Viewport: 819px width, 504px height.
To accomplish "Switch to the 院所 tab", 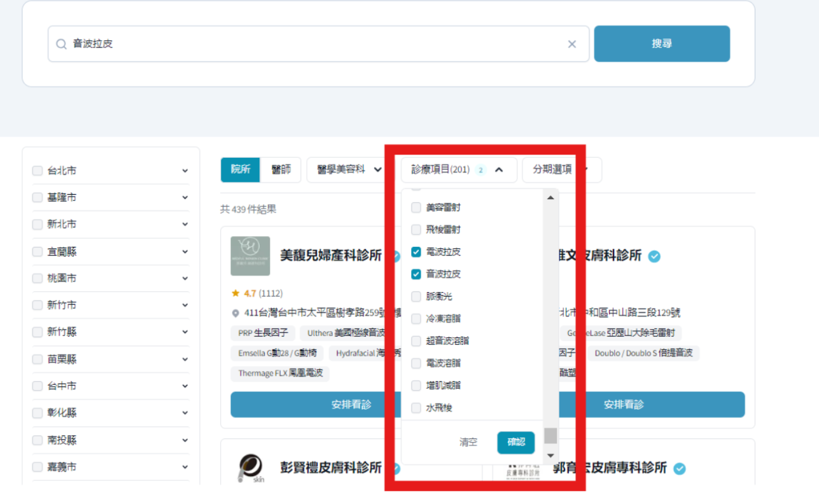I will pos(241,169).
